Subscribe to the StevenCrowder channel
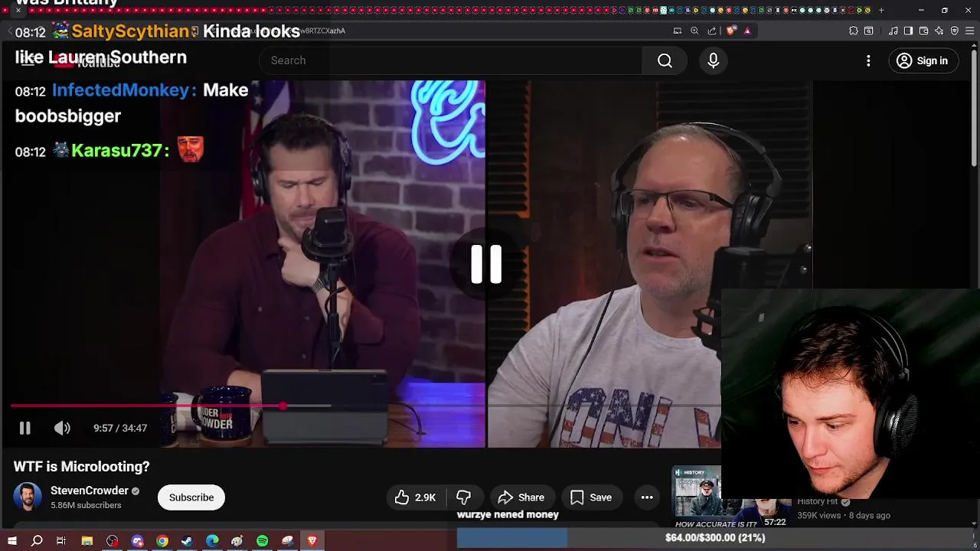 coord(191,497)
